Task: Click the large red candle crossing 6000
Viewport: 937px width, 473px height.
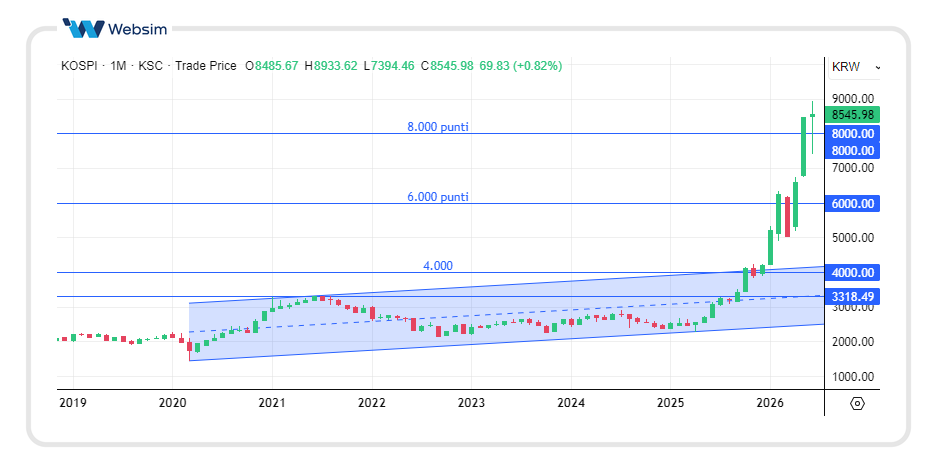Action: pos(788,217)
